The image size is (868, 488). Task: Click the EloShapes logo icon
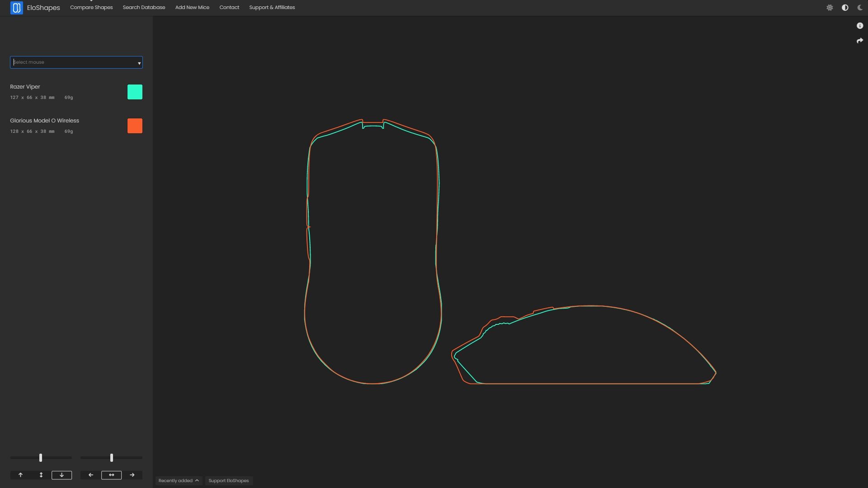pyautogui.click(x=17, y=8)
